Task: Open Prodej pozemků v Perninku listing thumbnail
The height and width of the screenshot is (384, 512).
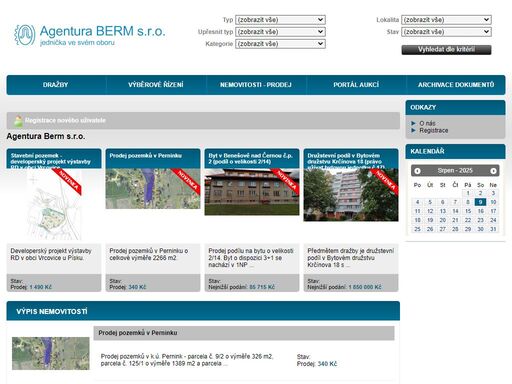Action: pos(51,353)
